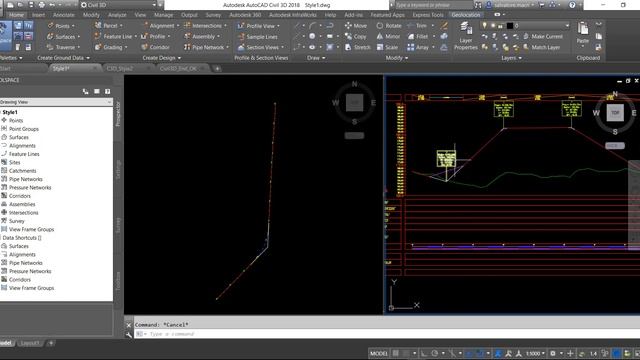Open the Surfaces tool in the ribbon

pos(64,36)
